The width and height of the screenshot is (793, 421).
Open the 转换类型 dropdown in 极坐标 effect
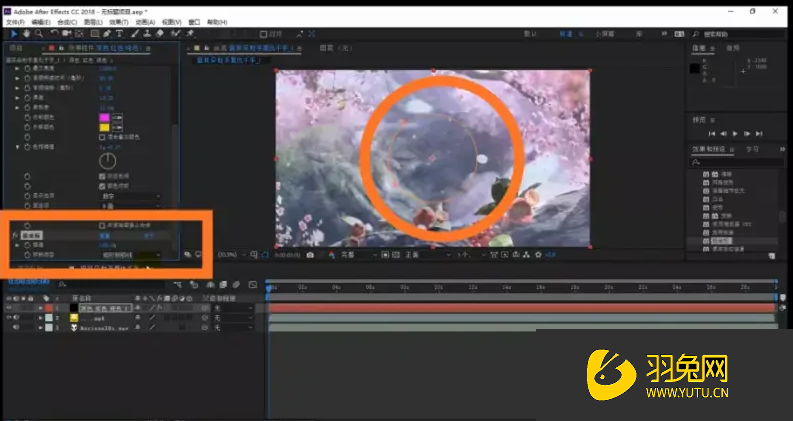(x=130, y=255)
